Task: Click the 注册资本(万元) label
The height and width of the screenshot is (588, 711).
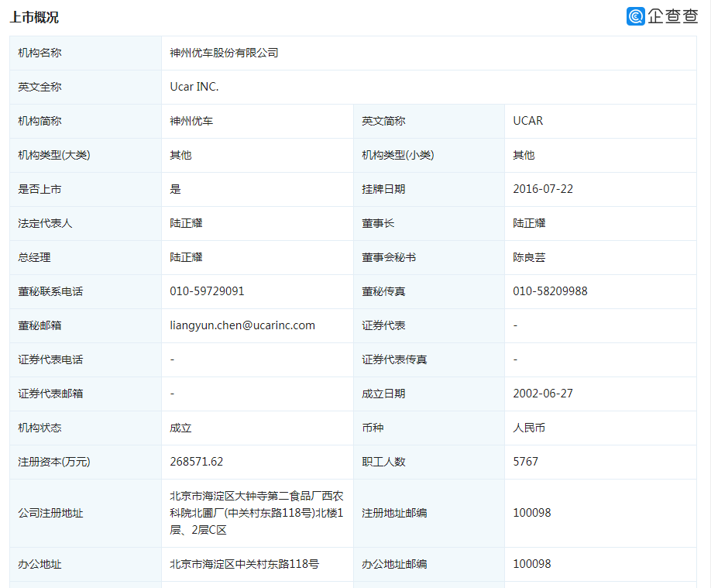Action: pos(54,462)
